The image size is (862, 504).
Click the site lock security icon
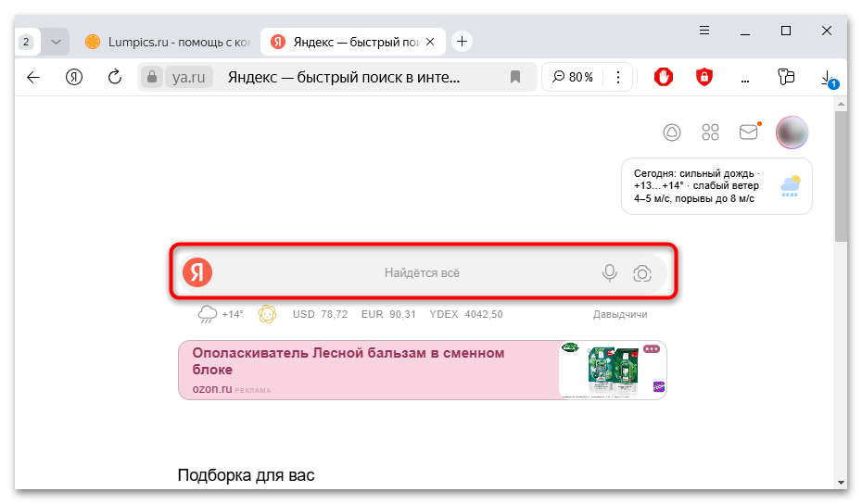[152, 77]
